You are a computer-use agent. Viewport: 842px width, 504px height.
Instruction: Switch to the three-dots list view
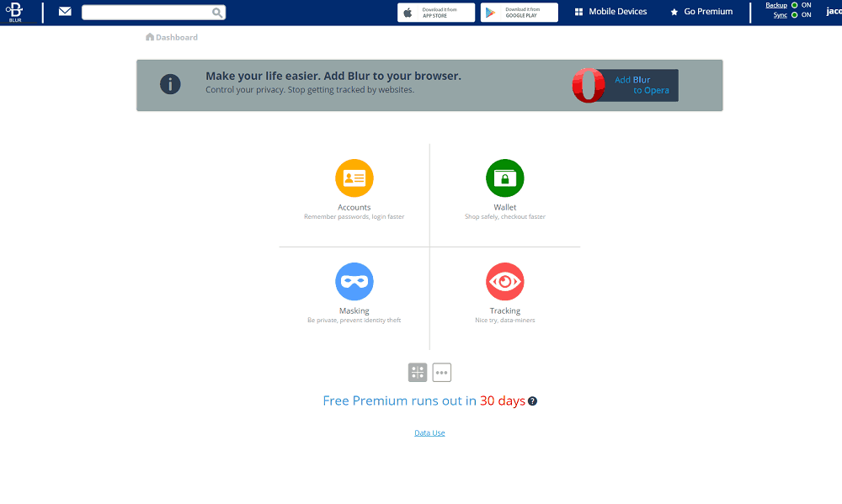click(442, 373)
